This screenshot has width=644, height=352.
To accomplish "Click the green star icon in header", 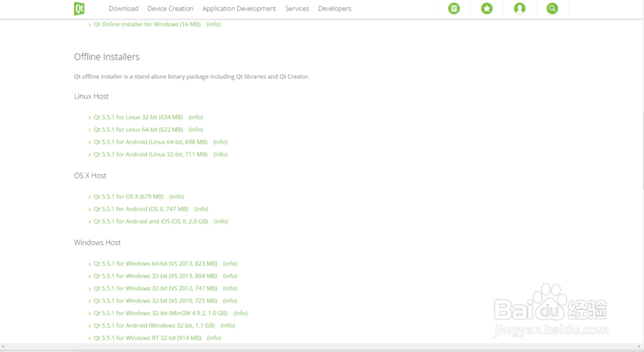I will tap(487, 8).
